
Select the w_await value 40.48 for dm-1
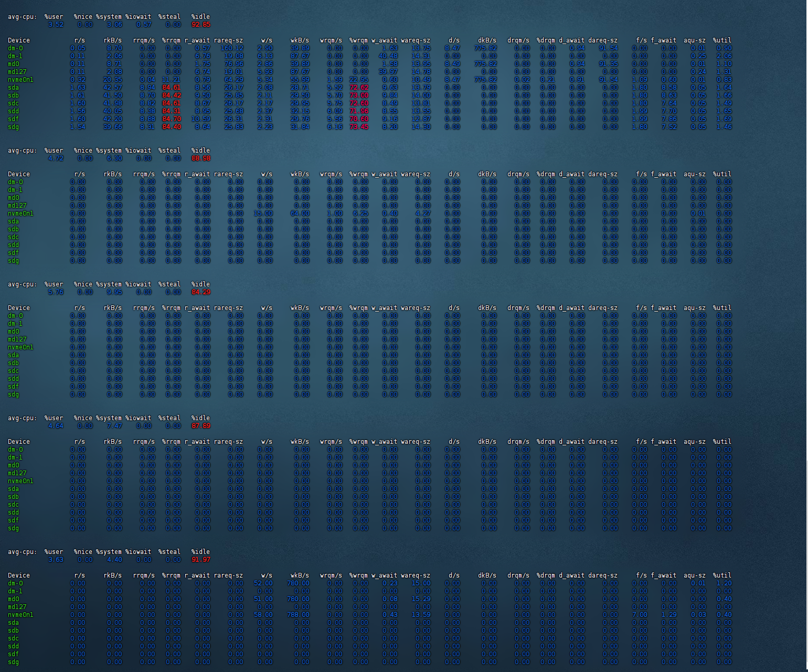pos(388,56)
